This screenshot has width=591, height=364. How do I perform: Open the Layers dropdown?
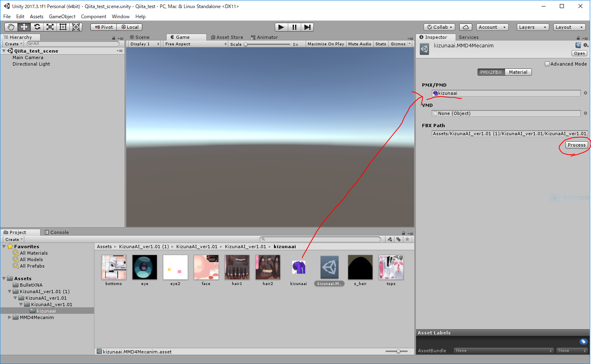532,27
